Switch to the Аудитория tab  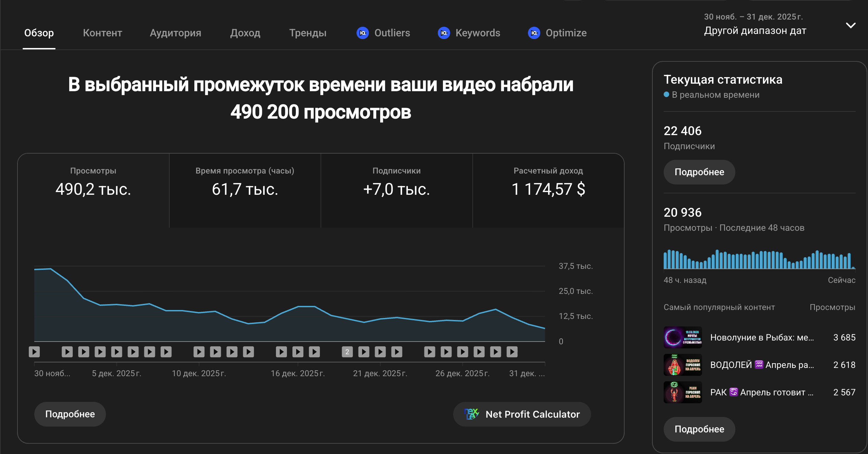tap(175, 33)
